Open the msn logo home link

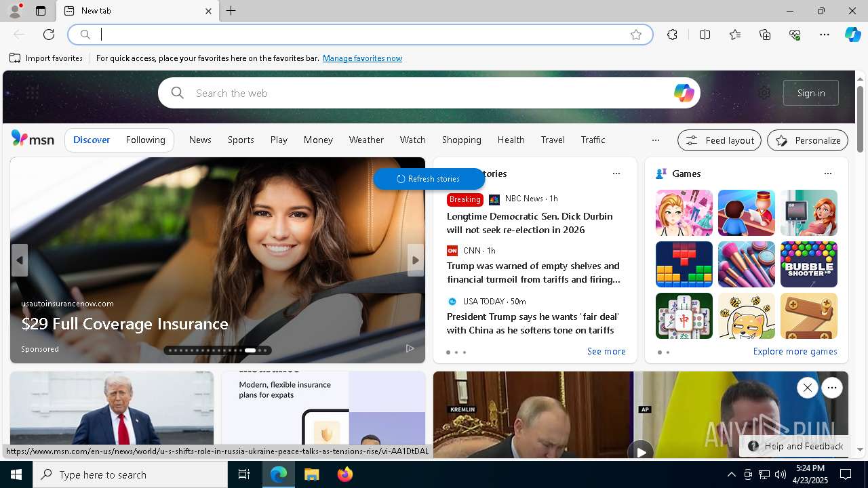click(x=33, y=139)
